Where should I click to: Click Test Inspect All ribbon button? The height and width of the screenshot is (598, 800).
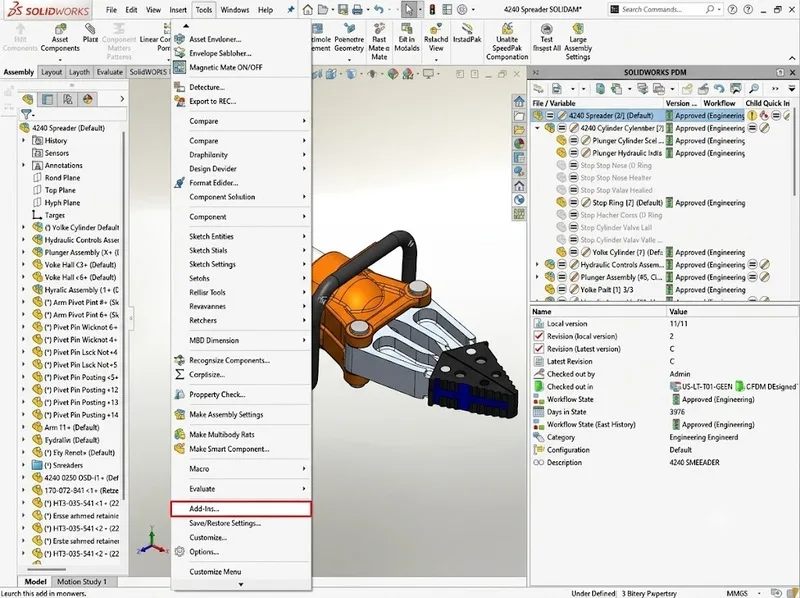coord(546,38)
